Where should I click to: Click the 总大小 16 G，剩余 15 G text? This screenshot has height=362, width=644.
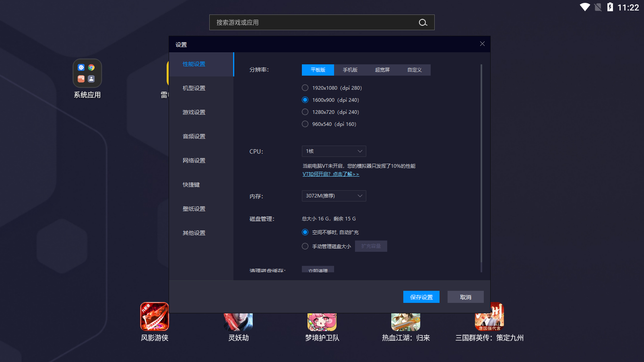(329, 219)
